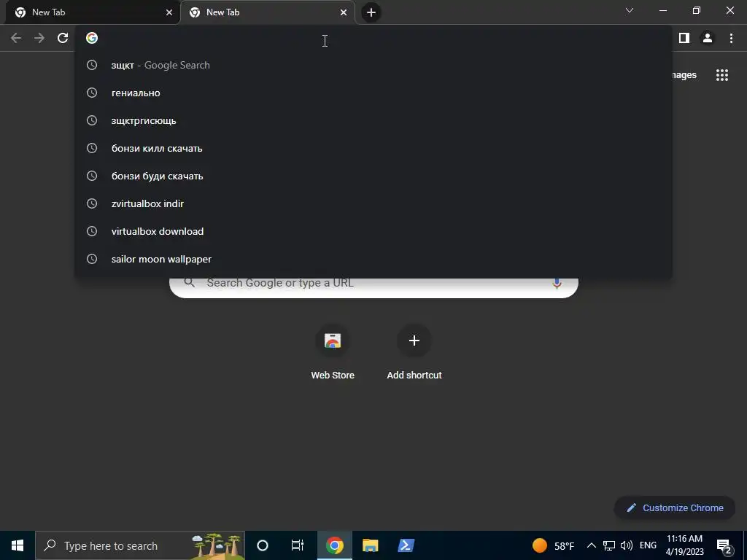Click the clock icon beside 'virtualbox download'
This screenshot has width=747, height=560.
point(92,231)
